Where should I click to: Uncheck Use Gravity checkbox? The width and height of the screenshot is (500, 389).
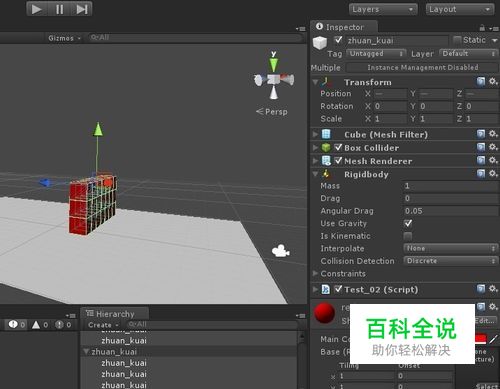click(x=408, y=223)
